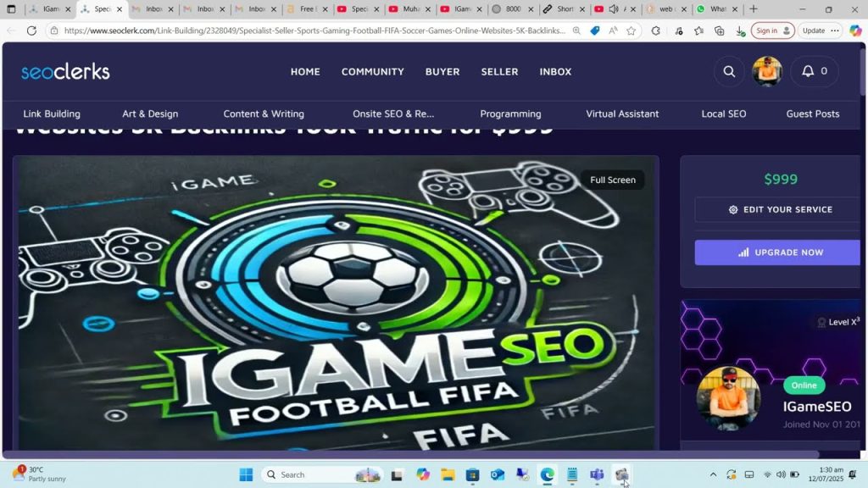Open Microsoft Teams from the taskbar

click(597, 474)
